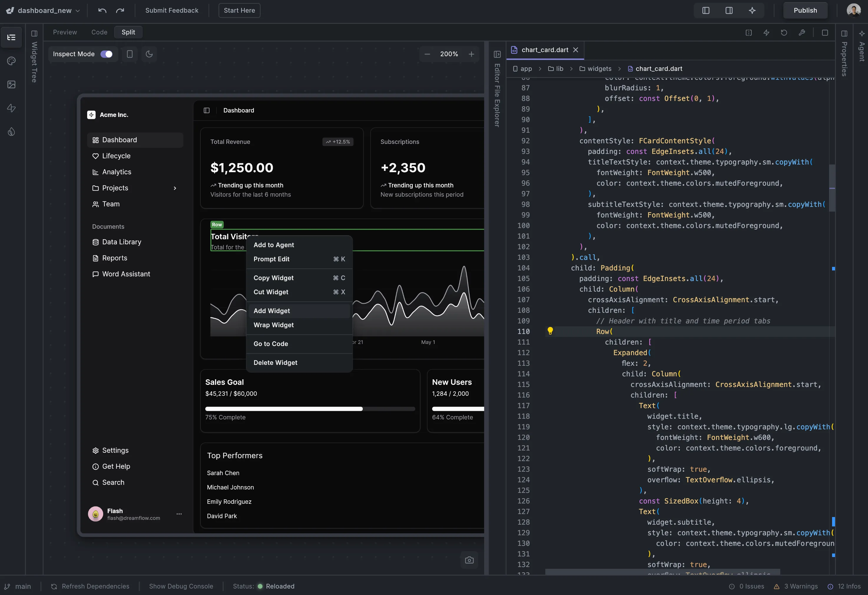Image resolution: width=868 pixels, height=595 pixels.
Task: Disable Inspect Mode
Action: pyautogui.click(x=106, y=54)
